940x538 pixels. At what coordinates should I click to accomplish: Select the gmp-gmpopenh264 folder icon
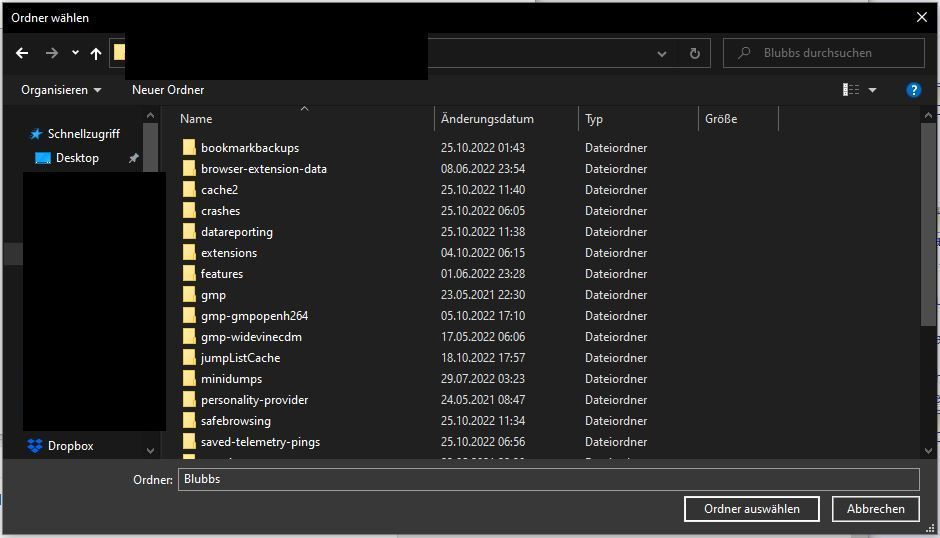pos(189,315)
